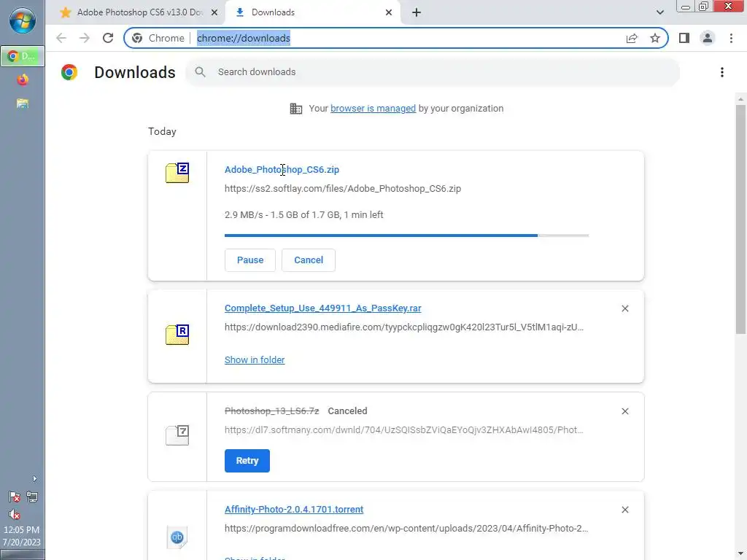Show hidden tray icons arrow
The image size is (747, 560).
(x=34, y=478)
